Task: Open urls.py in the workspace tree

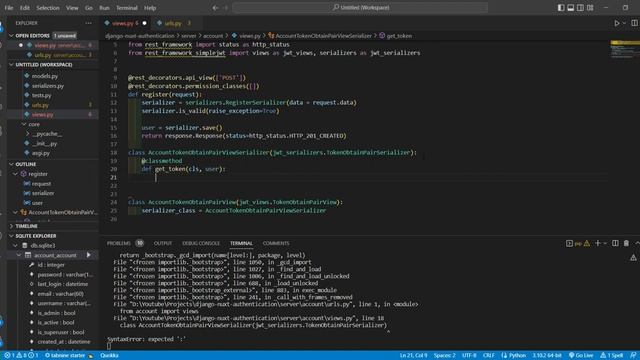Action: click(40, 105)
